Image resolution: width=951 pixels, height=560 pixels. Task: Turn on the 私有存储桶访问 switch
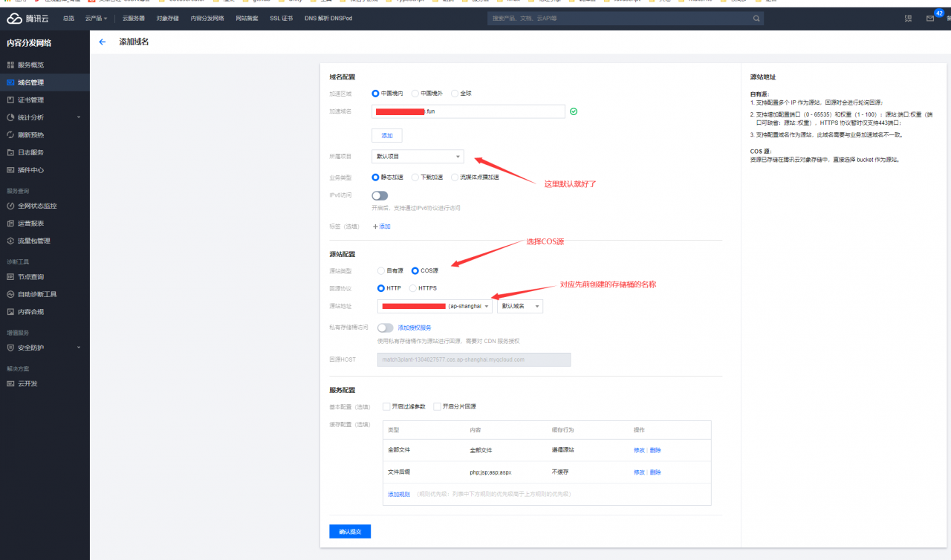385,328
